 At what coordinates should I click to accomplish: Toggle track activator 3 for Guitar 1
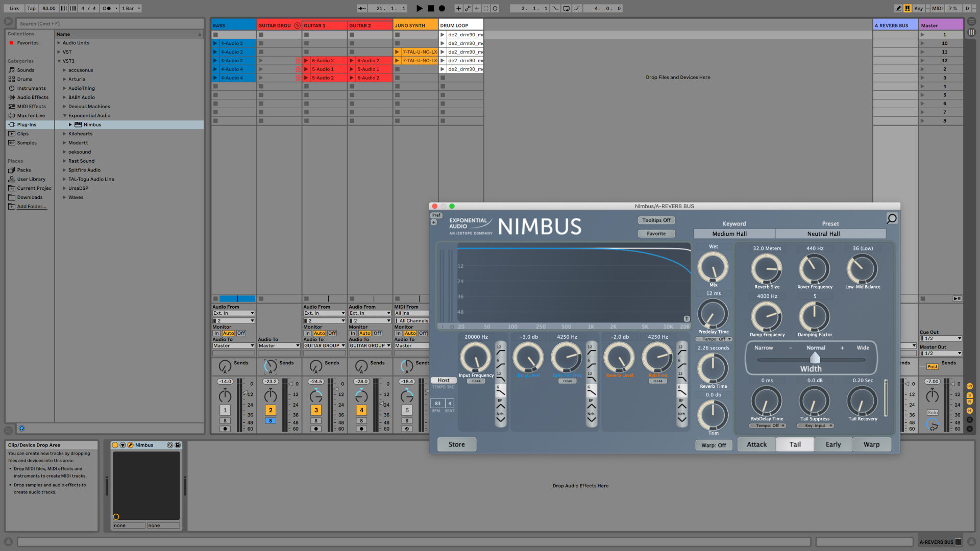click(316, 410)
